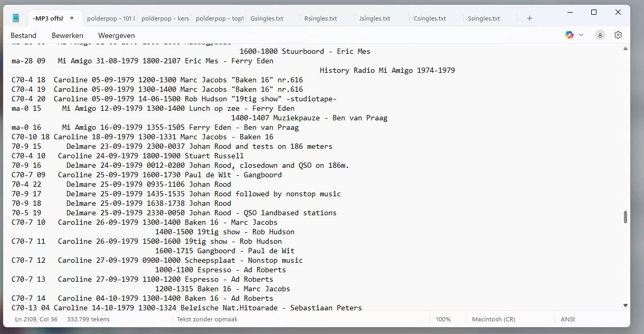The image size is (644, 334).
Task: Add a new tab with plus button
Action: tap(529, 18)
